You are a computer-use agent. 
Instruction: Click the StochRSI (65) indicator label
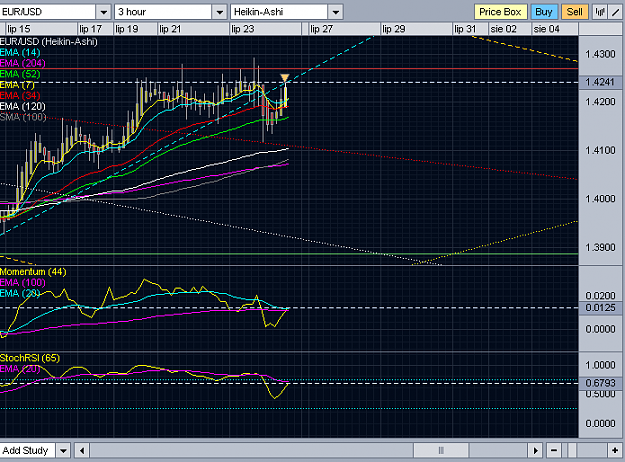[30, 358]
